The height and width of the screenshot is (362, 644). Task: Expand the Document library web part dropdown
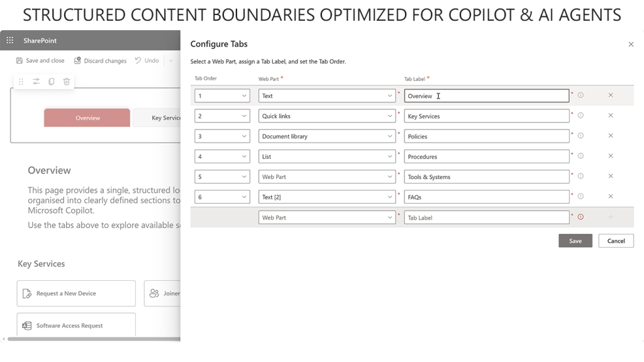coord(327,136)
